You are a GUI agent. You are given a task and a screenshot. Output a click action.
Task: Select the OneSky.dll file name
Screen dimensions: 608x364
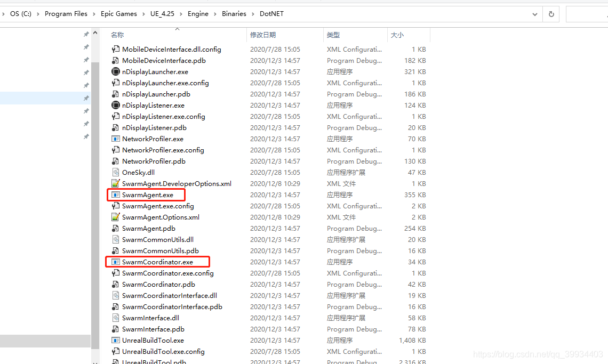[x=139, y=173]
